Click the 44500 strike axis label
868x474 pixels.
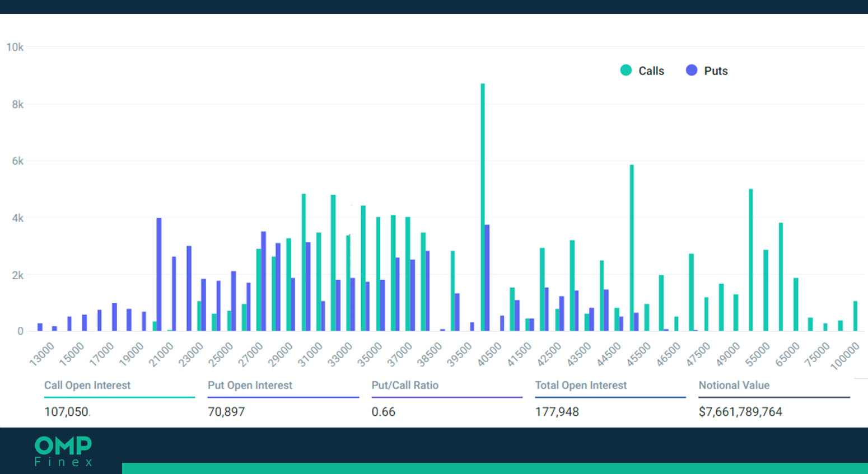609,354
